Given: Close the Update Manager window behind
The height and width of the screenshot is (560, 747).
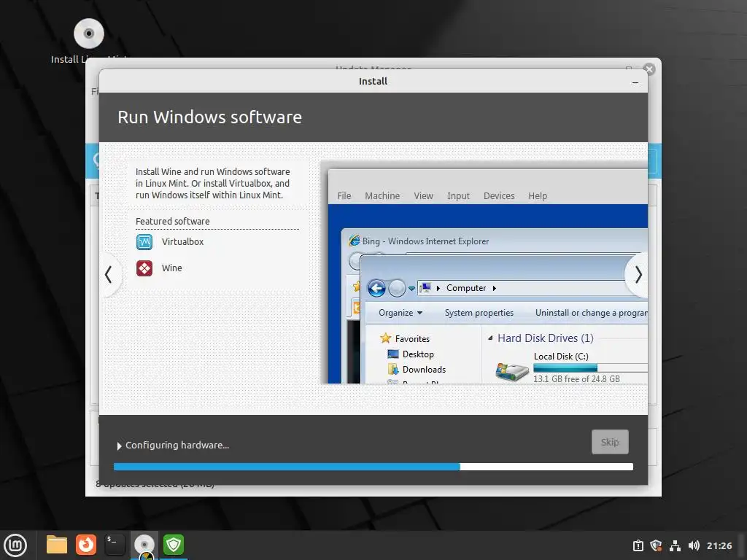Looking at the screenshot, I should click(x=649, y=69).
